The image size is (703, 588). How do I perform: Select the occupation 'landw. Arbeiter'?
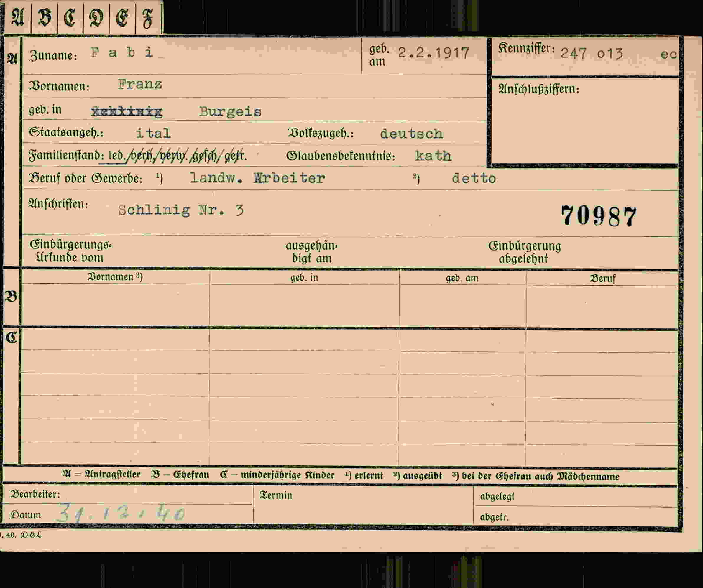coord(257,178)
